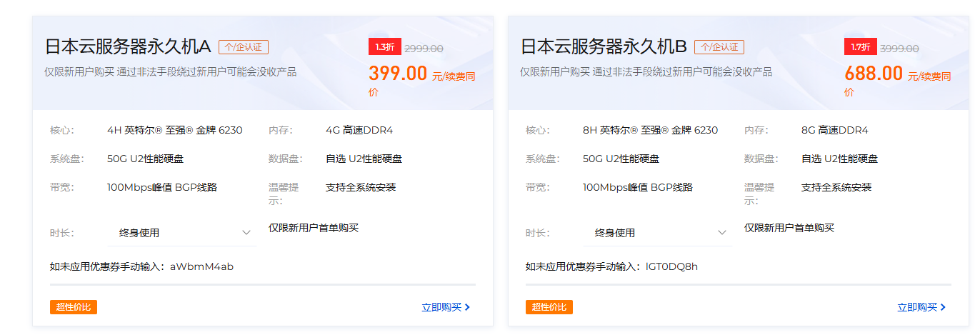Open the 时长 dropdown for server A

(182, 233)
